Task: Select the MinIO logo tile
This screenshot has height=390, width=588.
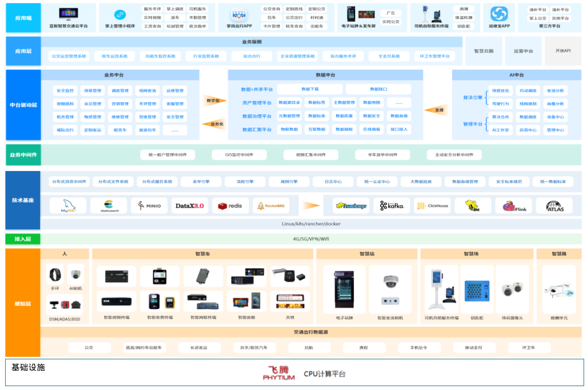Action: coord(149,206)
